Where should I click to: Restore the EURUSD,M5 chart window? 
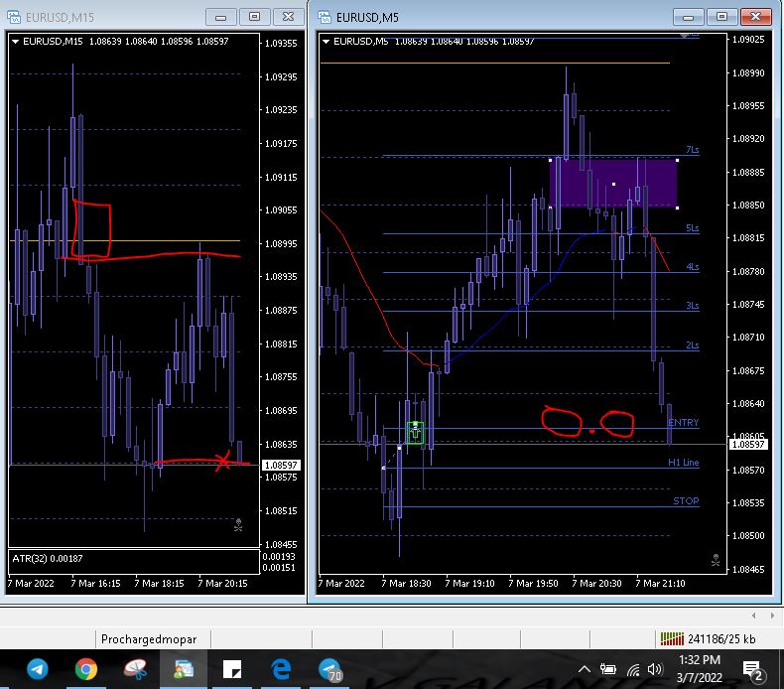point(721,17)
